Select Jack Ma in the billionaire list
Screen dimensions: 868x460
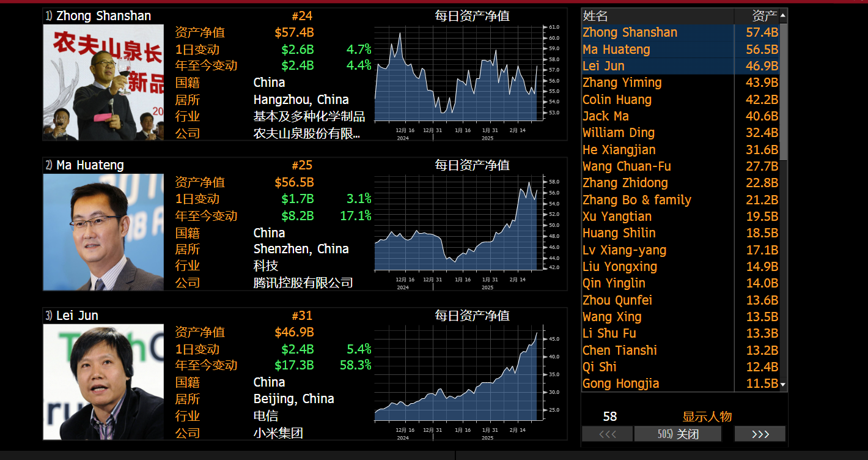(x=605, y=116)
